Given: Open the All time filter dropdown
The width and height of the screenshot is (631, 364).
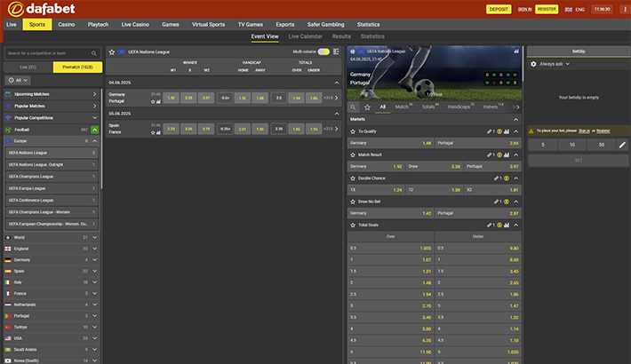Looking at the screenshot, I should pyautogui.click(x=18, y=80).
